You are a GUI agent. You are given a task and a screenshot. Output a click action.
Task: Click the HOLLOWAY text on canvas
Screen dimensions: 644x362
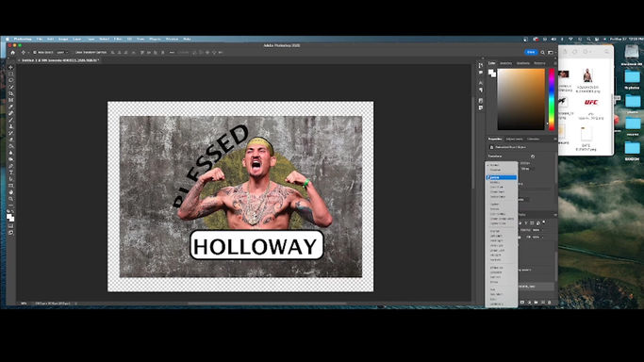(x=256, y=247)
